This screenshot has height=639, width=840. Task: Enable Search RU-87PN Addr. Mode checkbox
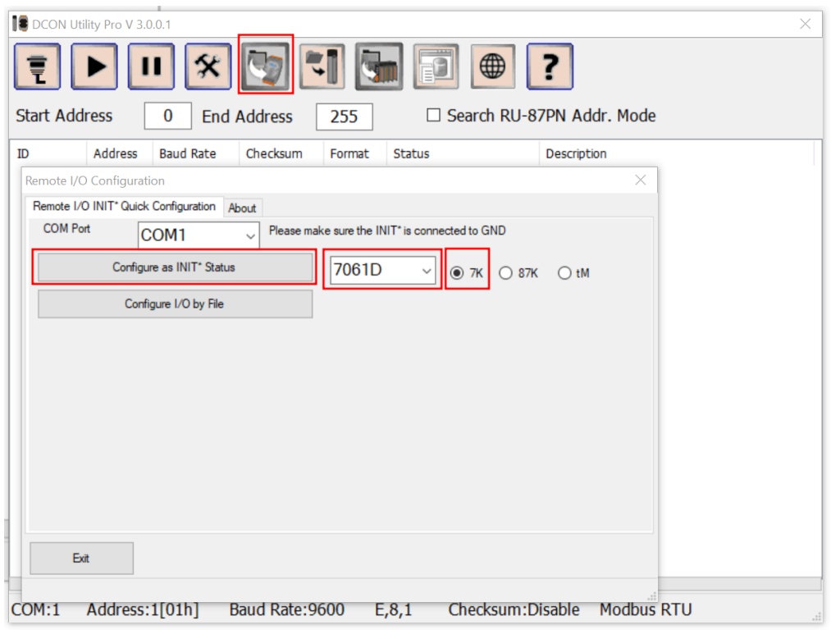pos(433,115)
